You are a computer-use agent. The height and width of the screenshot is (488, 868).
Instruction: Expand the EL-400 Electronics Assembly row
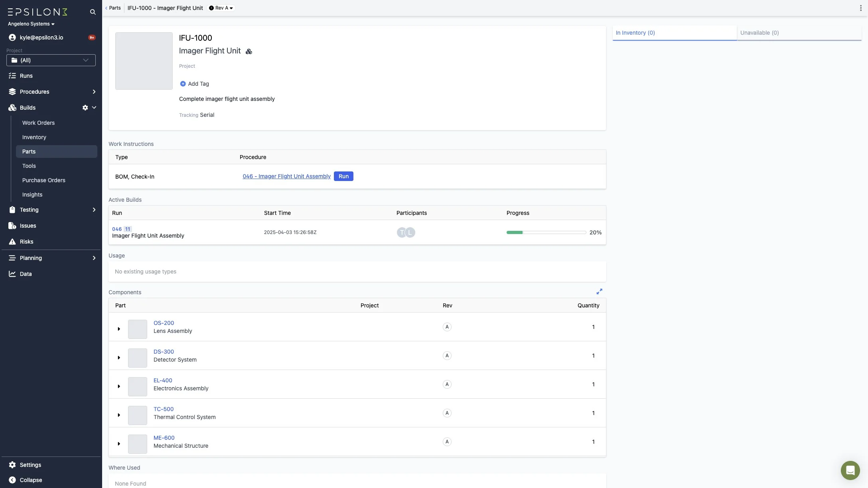click(x=119, y=386)
